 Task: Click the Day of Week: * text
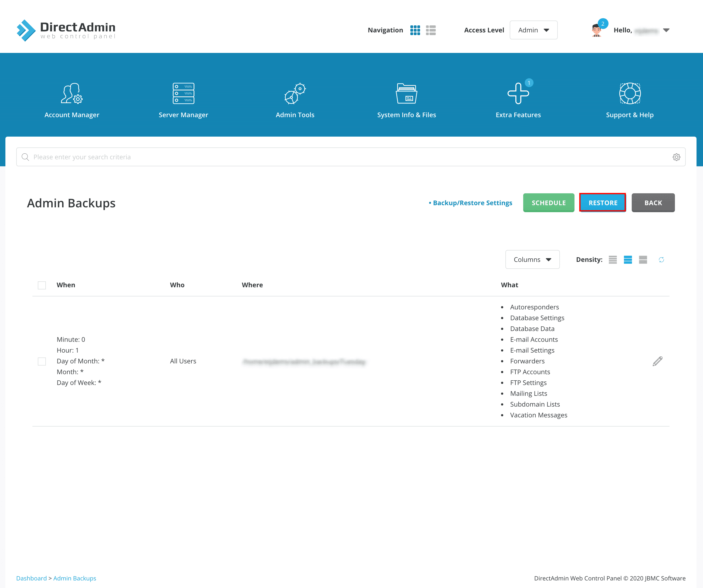click(x=79, y=383)
